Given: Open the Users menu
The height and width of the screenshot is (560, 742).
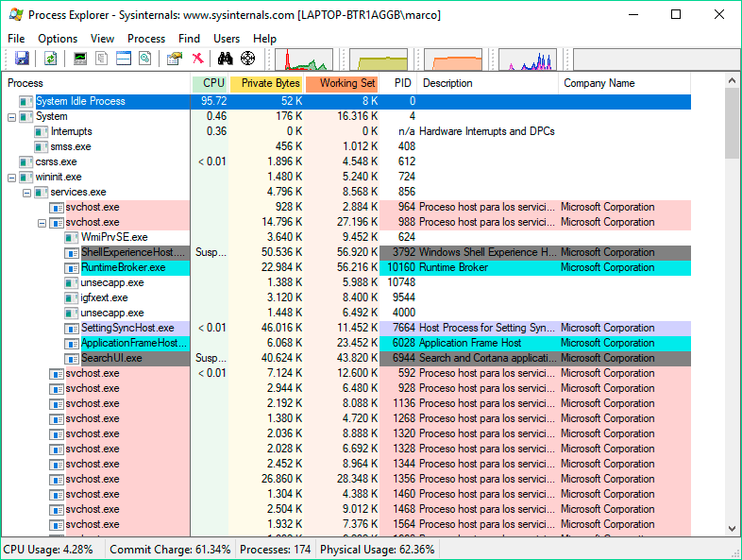Looking at the screenshot, I should pos(227,39).
